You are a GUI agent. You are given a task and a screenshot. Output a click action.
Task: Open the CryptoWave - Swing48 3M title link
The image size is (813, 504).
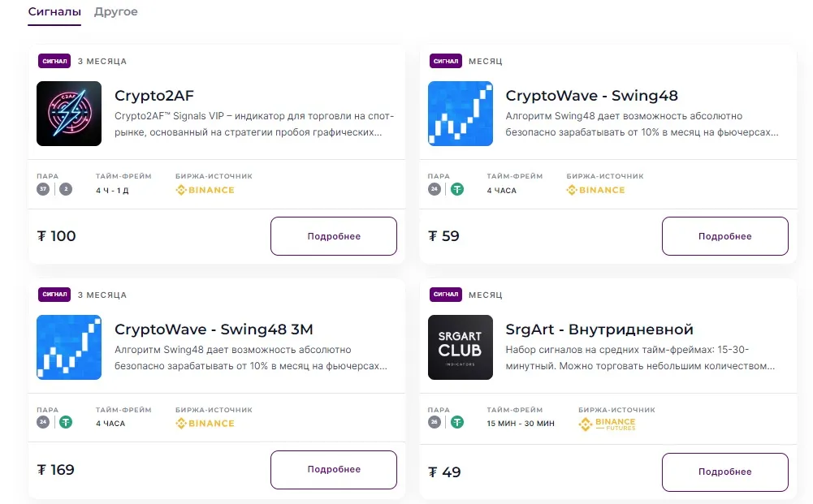[214, 330]
